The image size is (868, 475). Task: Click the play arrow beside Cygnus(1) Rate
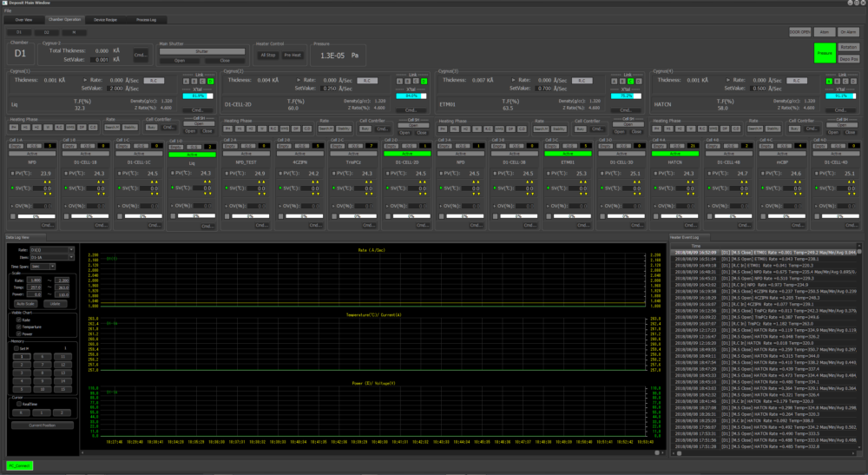[x=85, y=80]
